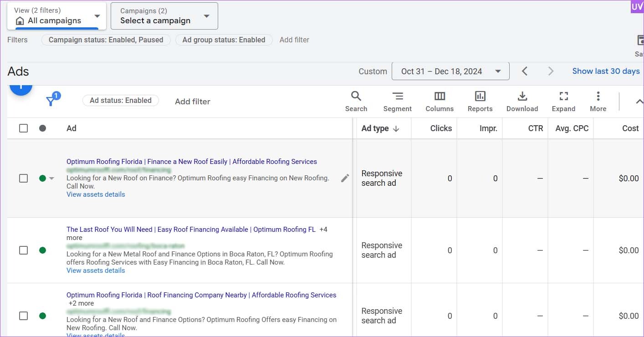
Task: Sort by the Avg. CPC column header
Action: click(572, 128)
